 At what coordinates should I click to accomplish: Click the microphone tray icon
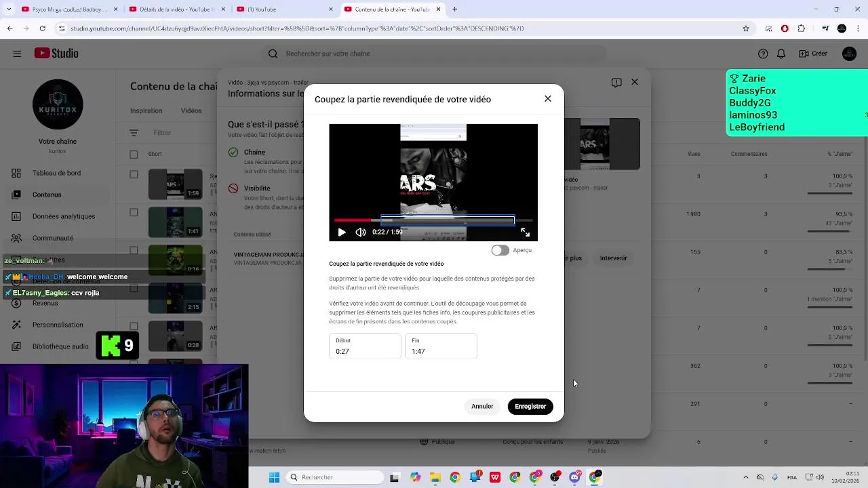click(x=775, y=477)
